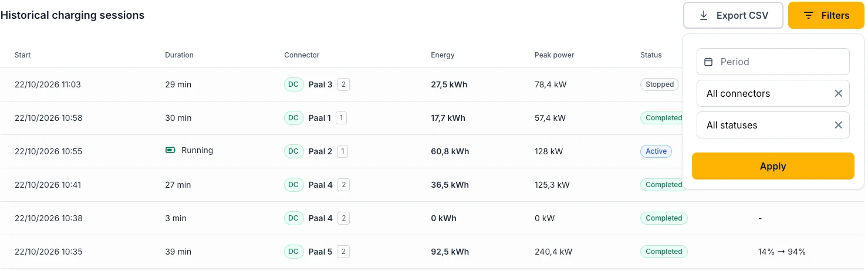The height and width of the screenshot is (271, 868).
Task: Click the Peak power column header
Action: pyautogui.click(x=554, y=55)
